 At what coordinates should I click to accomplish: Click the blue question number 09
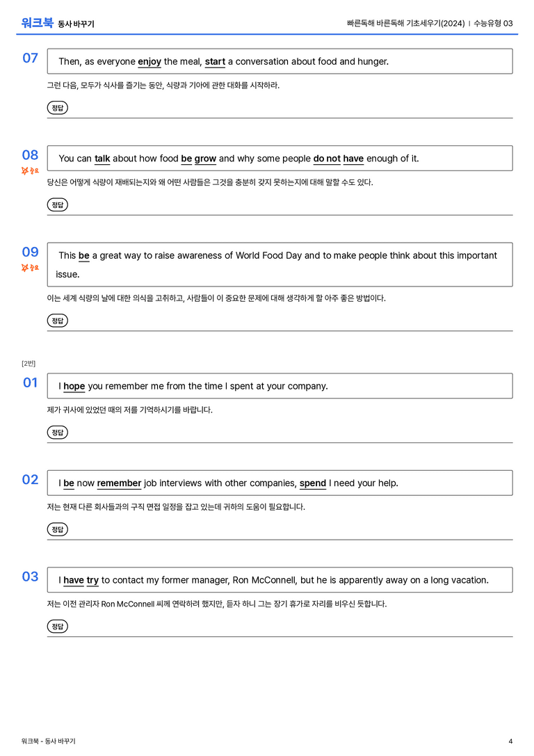coord(31,252)
